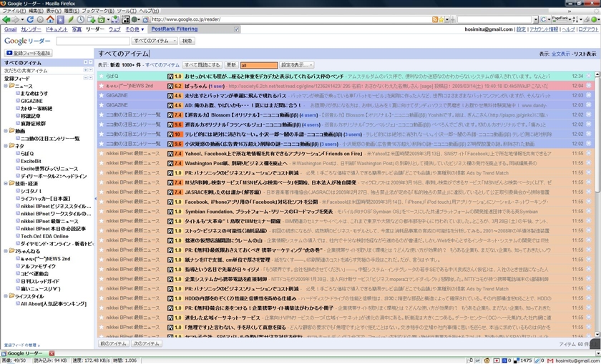Select アルファモザイク feed in sidebar
This screenshot has width=601, height=364.
coord(39,266)
